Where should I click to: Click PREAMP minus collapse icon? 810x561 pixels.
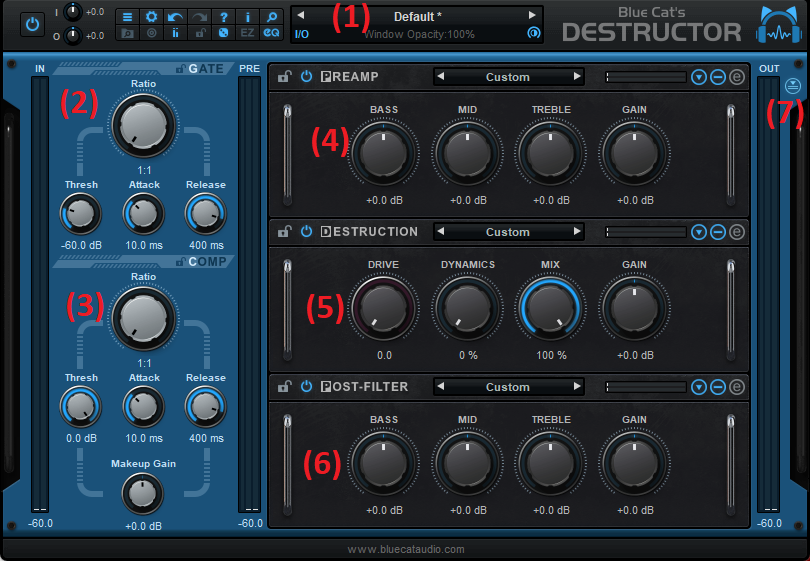pyautogui.click(x=718, y=77)
